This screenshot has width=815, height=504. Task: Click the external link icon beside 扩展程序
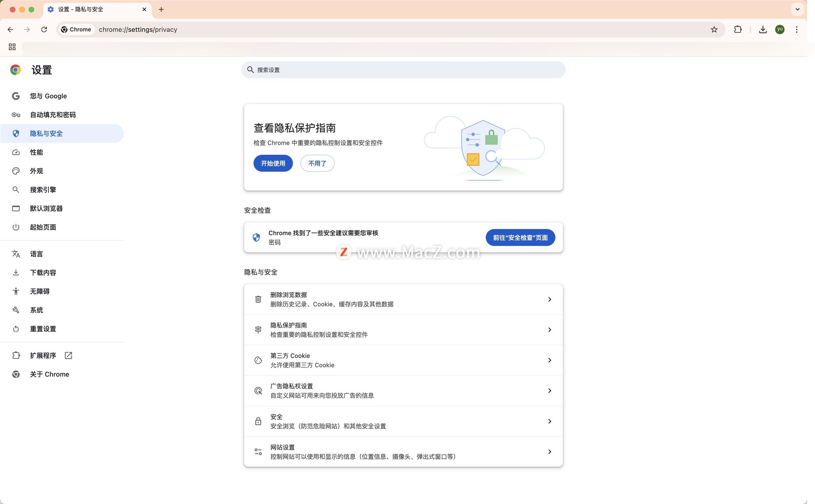68,355
